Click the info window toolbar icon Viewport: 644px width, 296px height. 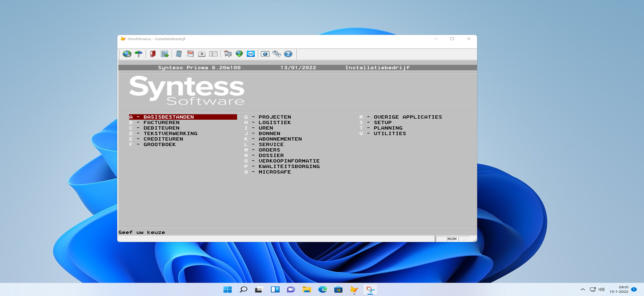(x=265, y=54)
